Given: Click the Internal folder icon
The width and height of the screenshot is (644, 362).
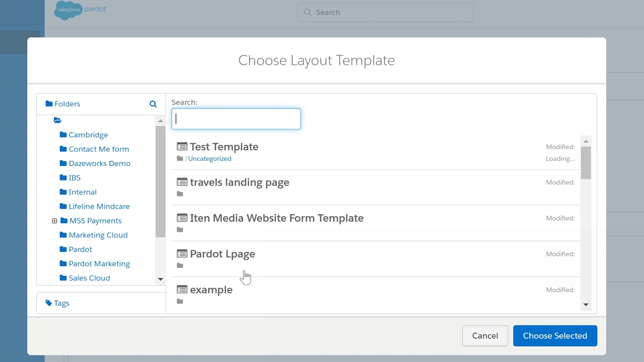Looking at the screenshot, I should point(63,192).
